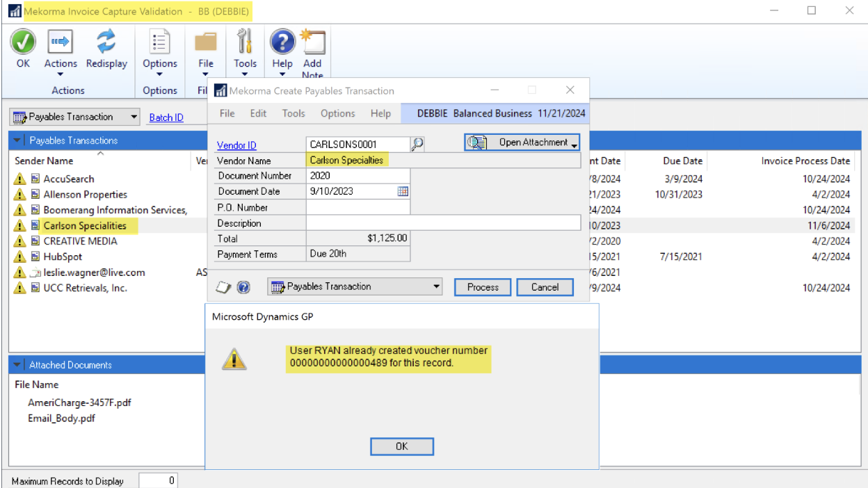Click the Vendor ID field CARLSONS0001
Screen dimensions: 868x488
357,145
